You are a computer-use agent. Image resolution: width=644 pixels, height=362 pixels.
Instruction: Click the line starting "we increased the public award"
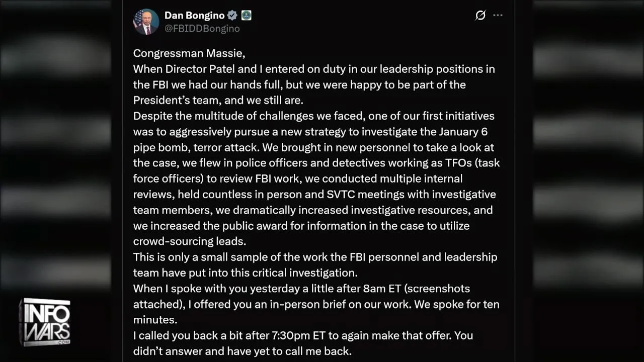pos(301,226)
